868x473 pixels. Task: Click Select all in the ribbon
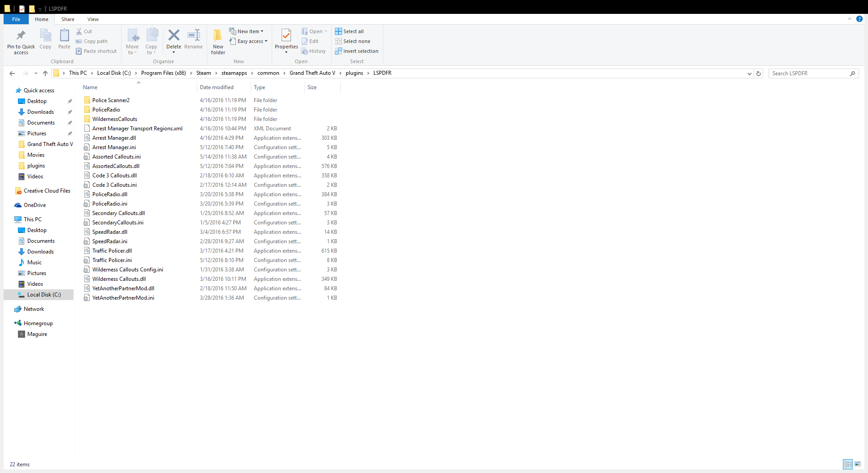tap(349, 31)
